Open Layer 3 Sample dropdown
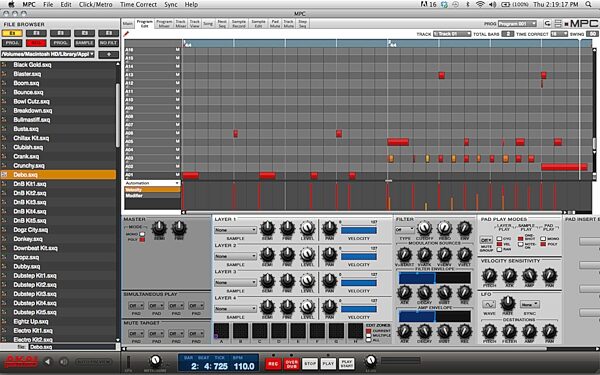The height and width of the screenshot is (375, 600). point(235,282)
